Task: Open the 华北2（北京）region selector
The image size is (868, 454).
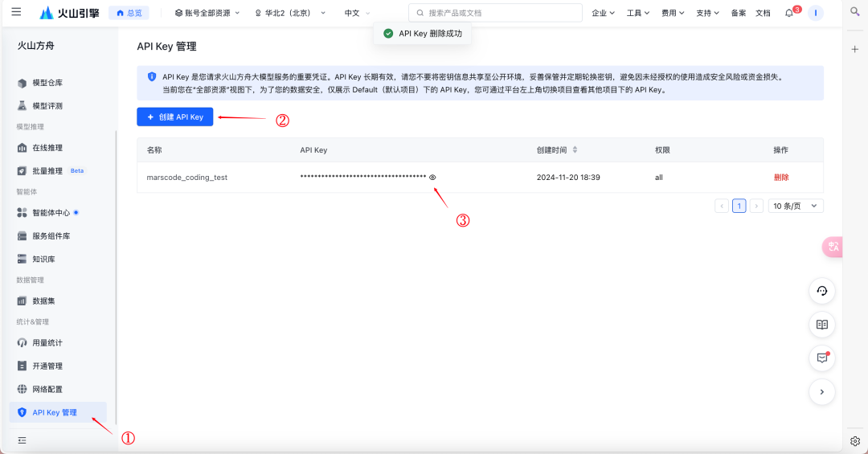Action: (x=290, y=13)
